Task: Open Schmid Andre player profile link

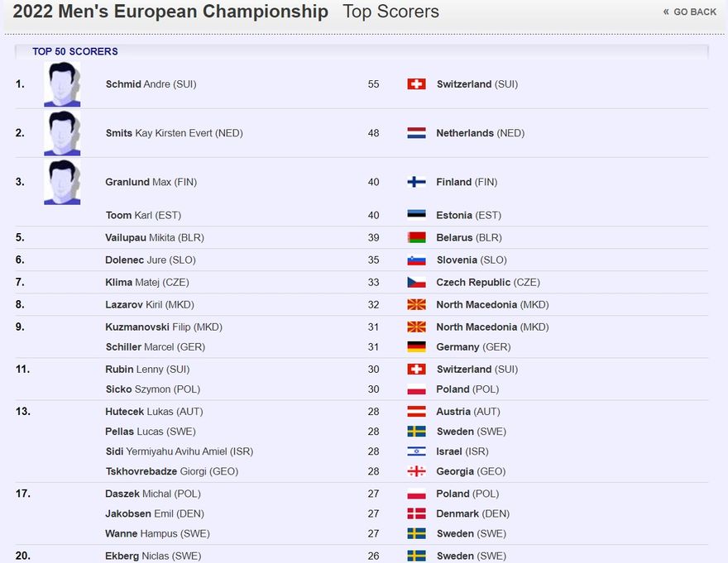Action: click(x=151, y=84)
